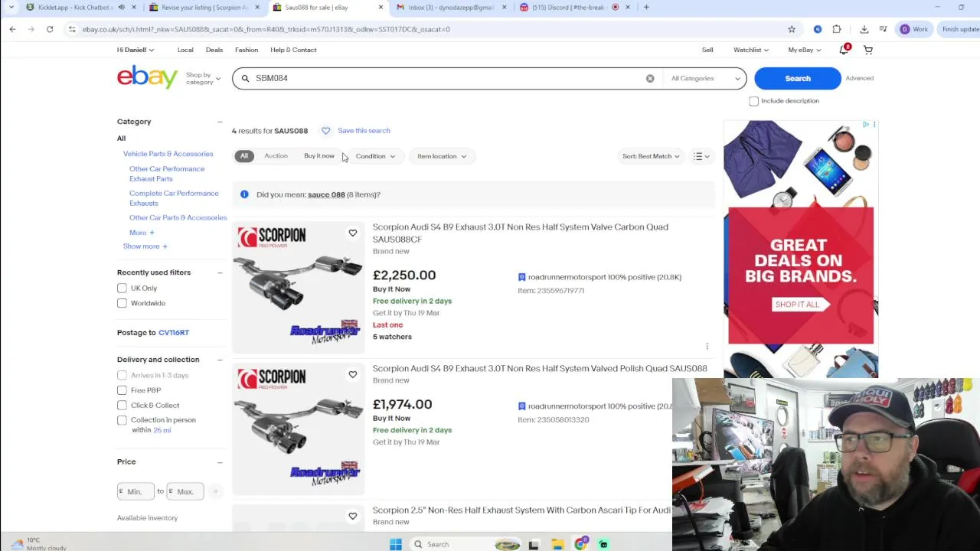
Task: Open the eBay notifications bell
Action: pos(844,50)
